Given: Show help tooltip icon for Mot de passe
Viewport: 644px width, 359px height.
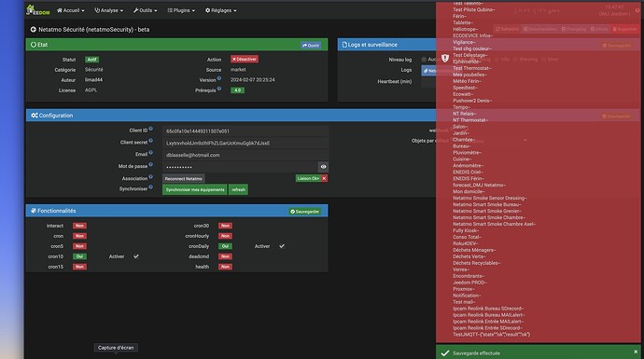Looking at the screenshot, I should coord(150,164).
